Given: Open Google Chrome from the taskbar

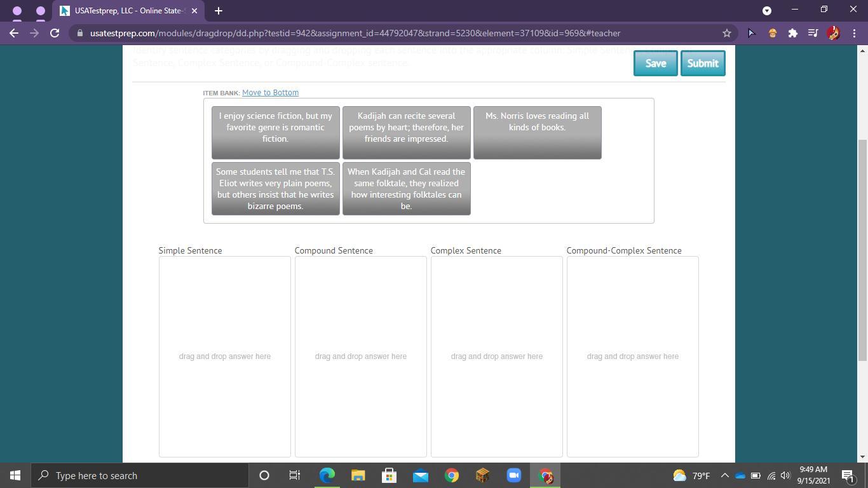Looking at the screenshot, I should click(x=451, y=475).
